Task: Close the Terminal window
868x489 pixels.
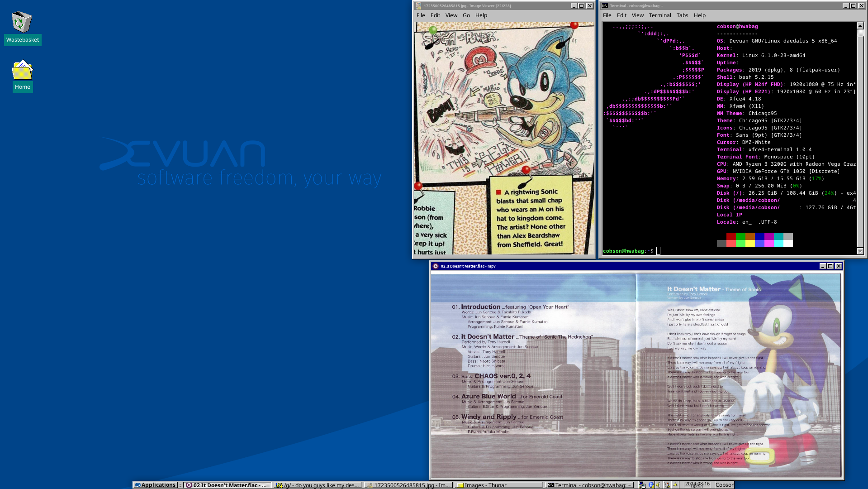Action: tap(862, 6)
